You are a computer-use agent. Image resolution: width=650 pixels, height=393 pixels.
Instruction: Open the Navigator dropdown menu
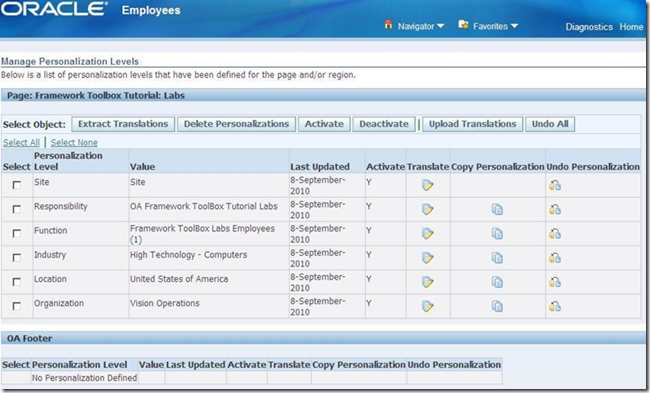[x=421, y=26]
